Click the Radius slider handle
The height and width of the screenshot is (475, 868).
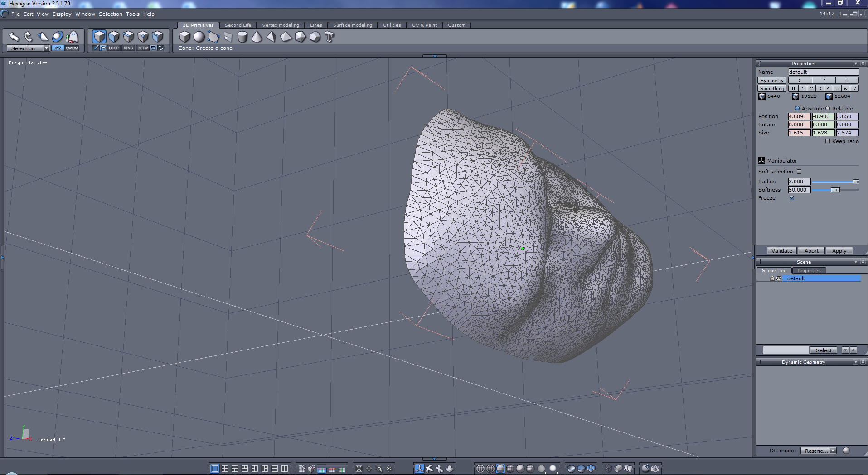(x=856, y=182)
